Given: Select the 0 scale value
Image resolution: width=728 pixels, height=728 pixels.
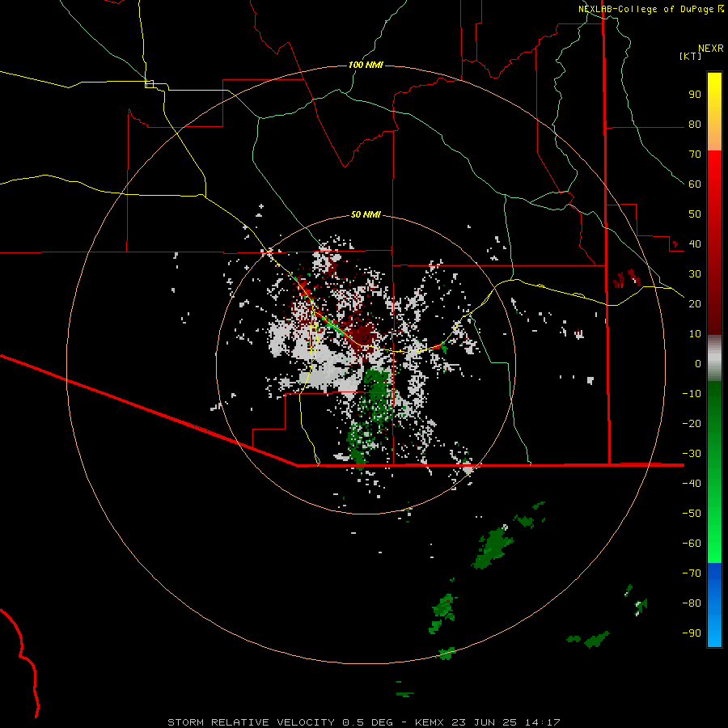Looking at the screenshot, I should click(698, 363).
